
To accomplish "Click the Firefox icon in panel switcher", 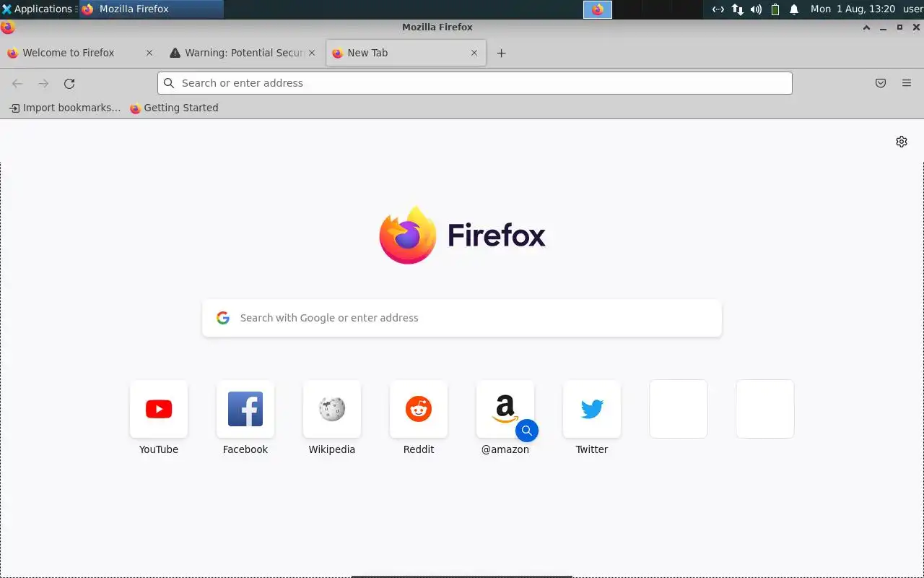I will tap(598, 9).
